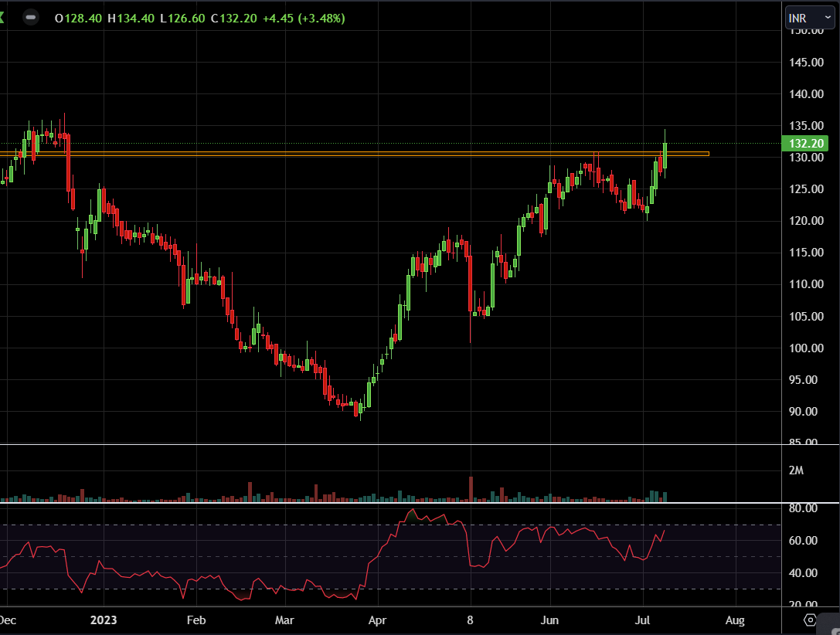Click "135.00" on the price axis
The width and height of the screenshot is (840, 635).
point(806,126)
